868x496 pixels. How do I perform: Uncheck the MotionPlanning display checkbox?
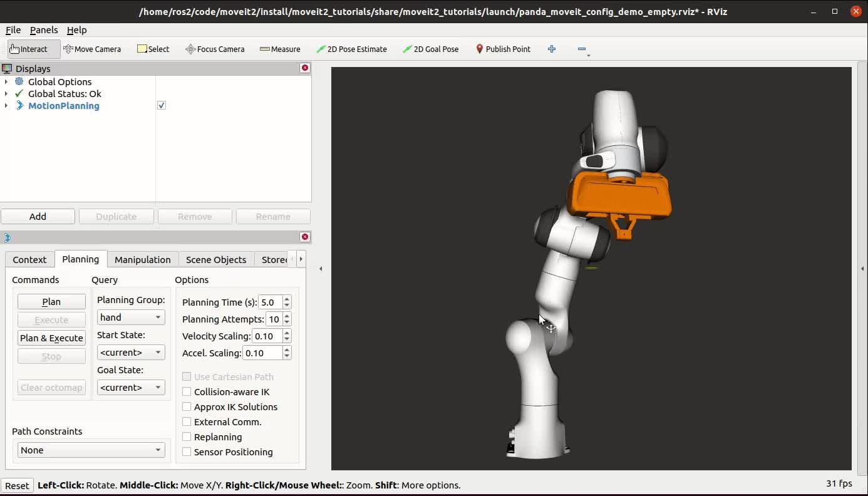click(x=162, y=106)
